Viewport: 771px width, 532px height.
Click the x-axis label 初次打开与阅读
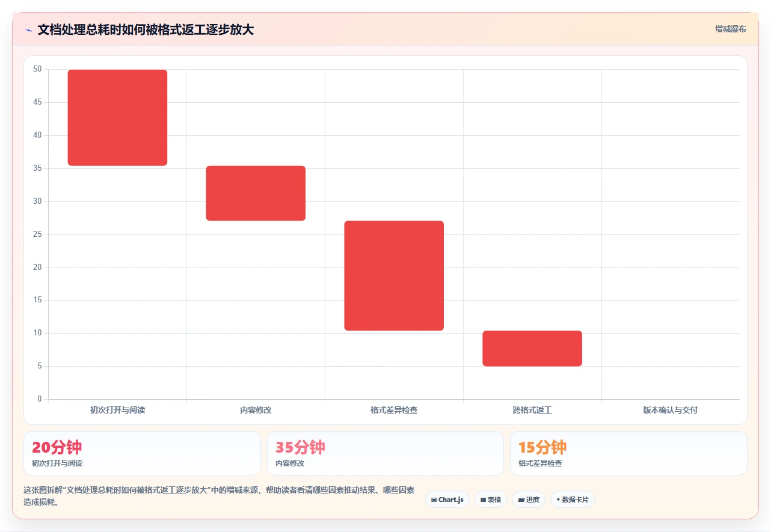tap(117, 410)
